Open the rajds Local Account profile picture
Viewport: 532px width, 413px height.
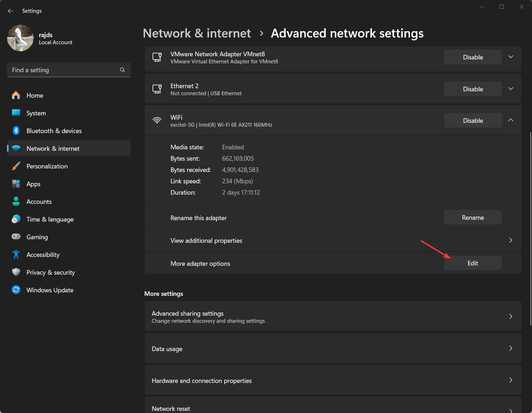pyautogui.click(x=20, y=38)
